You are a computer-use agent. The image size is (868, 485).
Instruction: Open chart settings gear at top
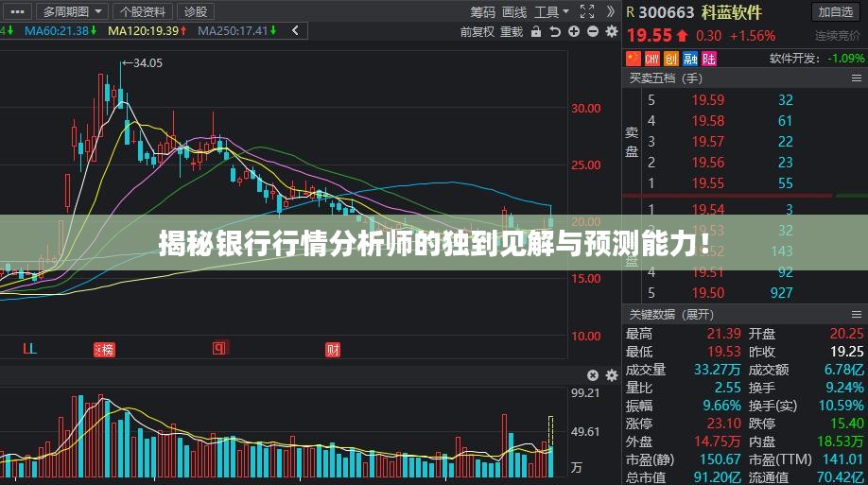click(612, 31)
